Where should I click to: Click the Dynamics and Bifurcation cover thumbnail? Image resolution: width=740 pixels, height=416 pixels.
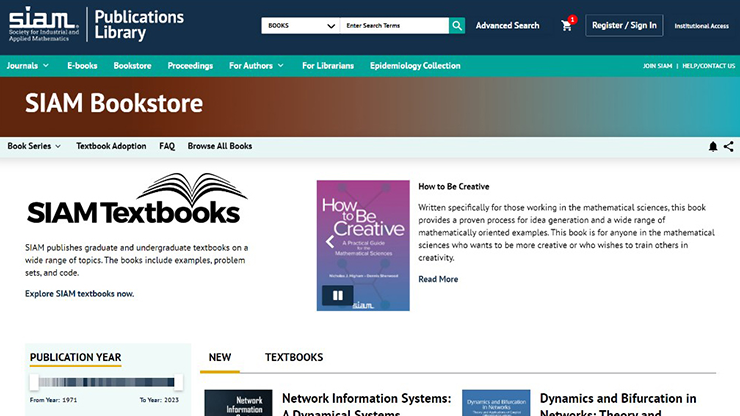point(496,403)
